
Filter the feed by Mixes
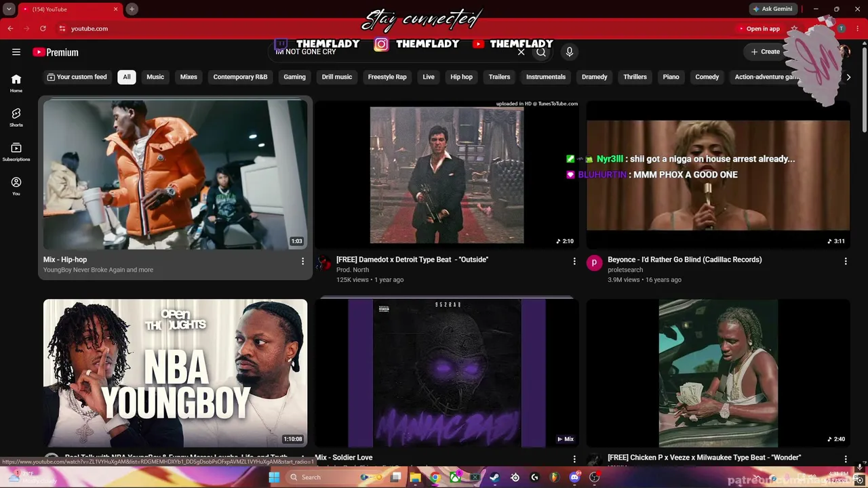(x=189, y=77)
